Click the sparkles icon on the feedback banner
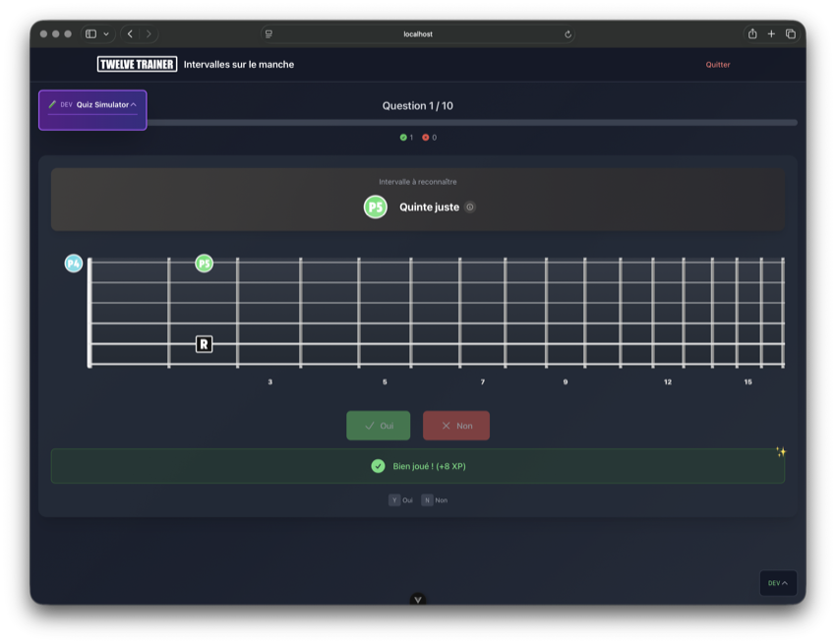Viewport: 836px width, 644px height. (x=781, y=452)
